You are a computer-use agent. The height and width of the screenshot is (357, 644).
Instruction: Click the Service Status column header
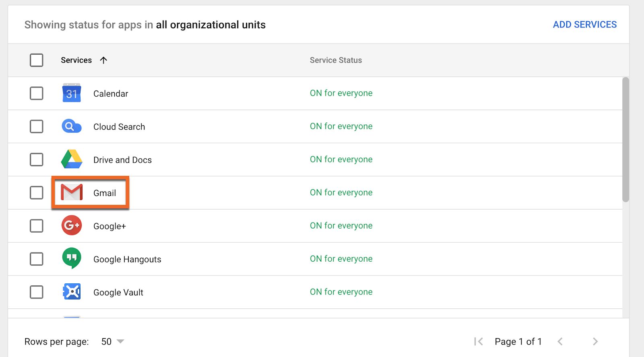pos(336,60)
